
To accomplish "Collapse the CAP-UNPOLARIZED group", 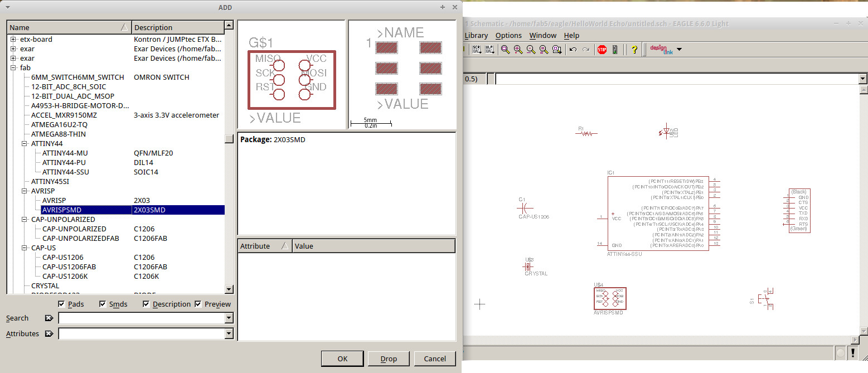I will click(25, 220).
